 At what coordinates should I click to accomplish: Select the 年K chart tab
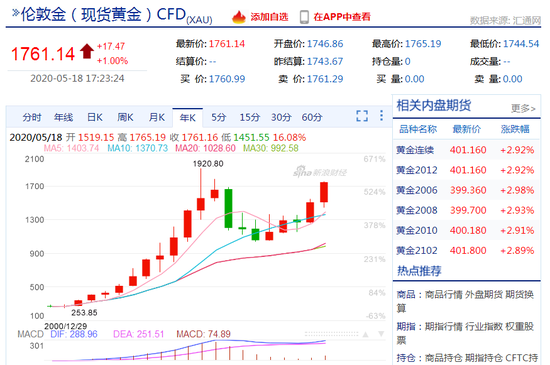188,118
